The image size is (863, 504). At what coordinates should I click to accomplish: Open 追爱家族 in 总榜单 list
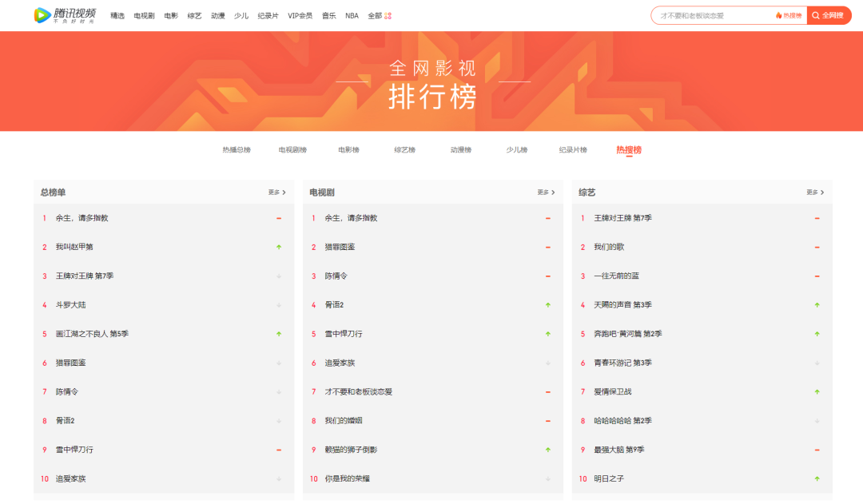click(x=70, y=478)
